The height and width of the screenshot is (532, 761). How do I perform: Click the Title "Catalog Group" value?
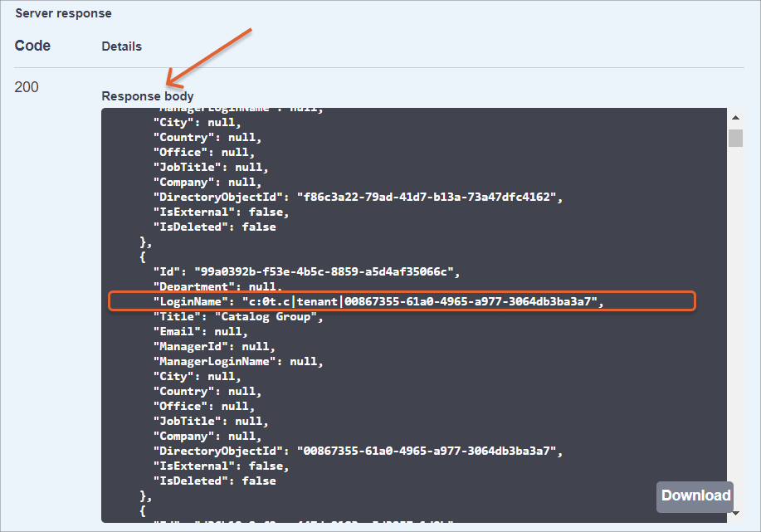(x=263, y=316)
